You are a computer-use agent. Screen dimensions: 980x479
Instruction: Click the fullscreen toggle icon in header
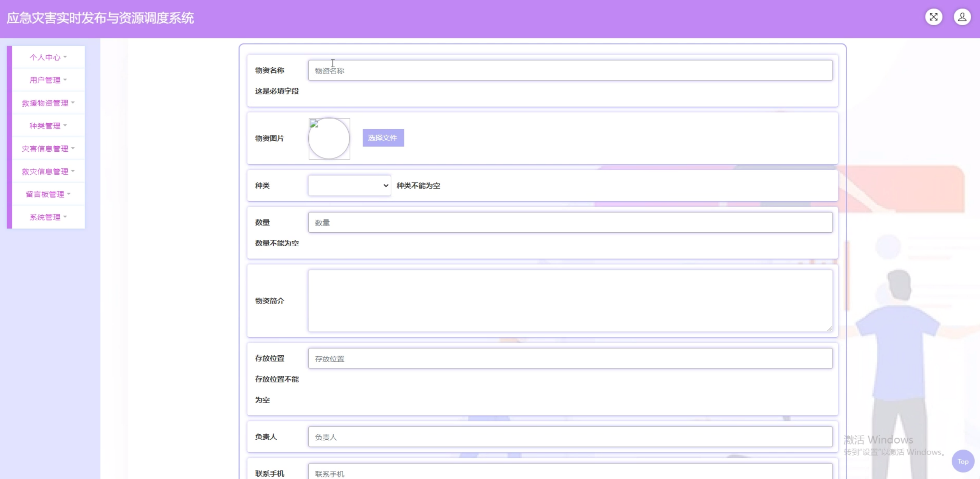933,17
